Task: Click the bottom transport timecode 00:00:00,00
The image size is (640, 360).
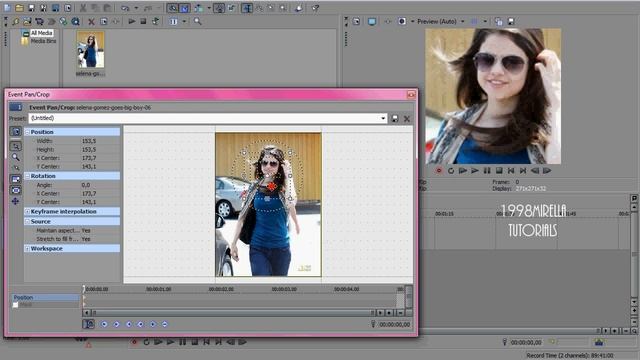Action: click(526, 342)
